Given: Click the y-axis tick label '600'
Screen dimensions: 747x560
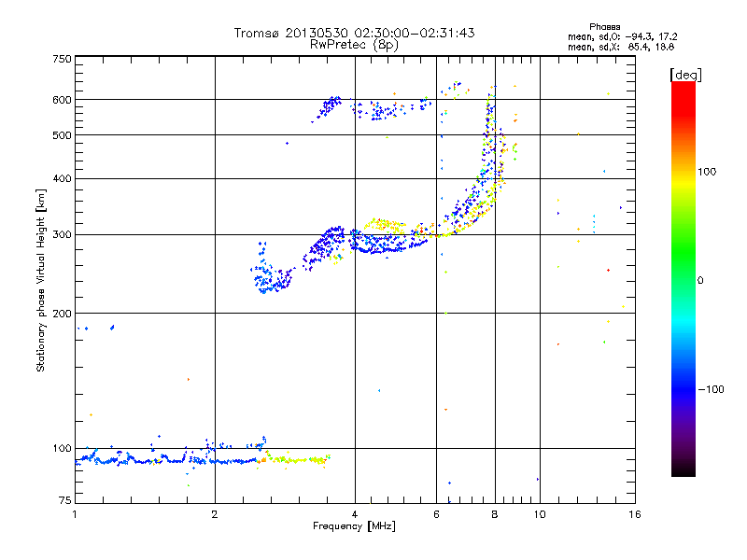Looking at the screenshot, I should (62, 100).
